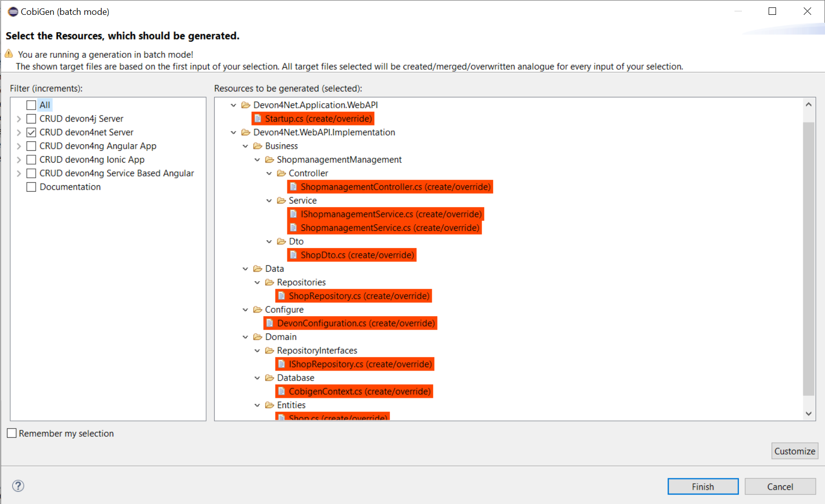Click the Startup.cs file icon

tap(258, 119)
